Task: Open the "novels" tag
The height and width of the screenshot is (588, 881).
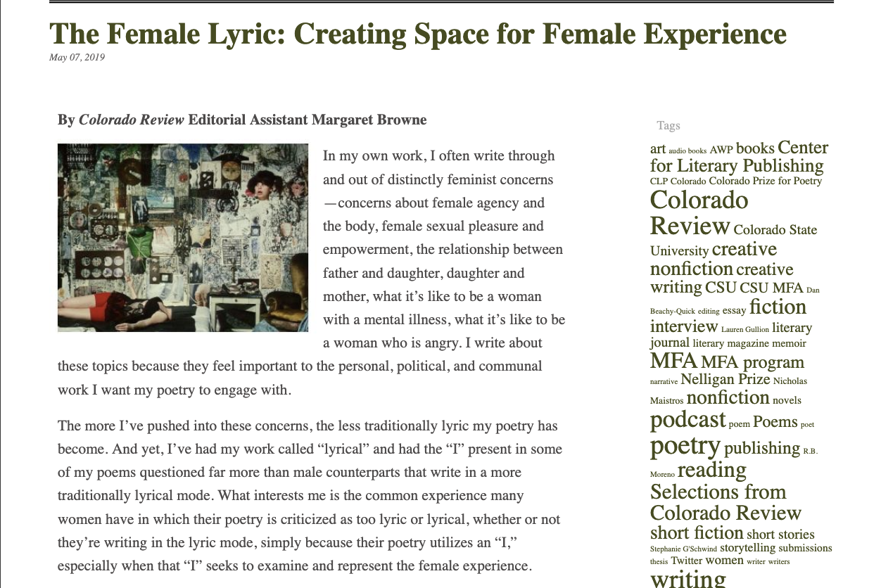Action: click(x=787, y=400)
